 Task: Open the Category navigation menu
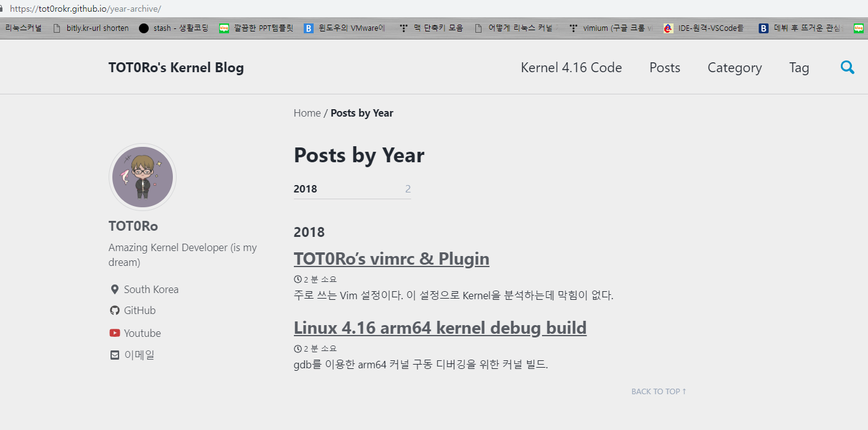pyautogui.click(x=734, y=67)
